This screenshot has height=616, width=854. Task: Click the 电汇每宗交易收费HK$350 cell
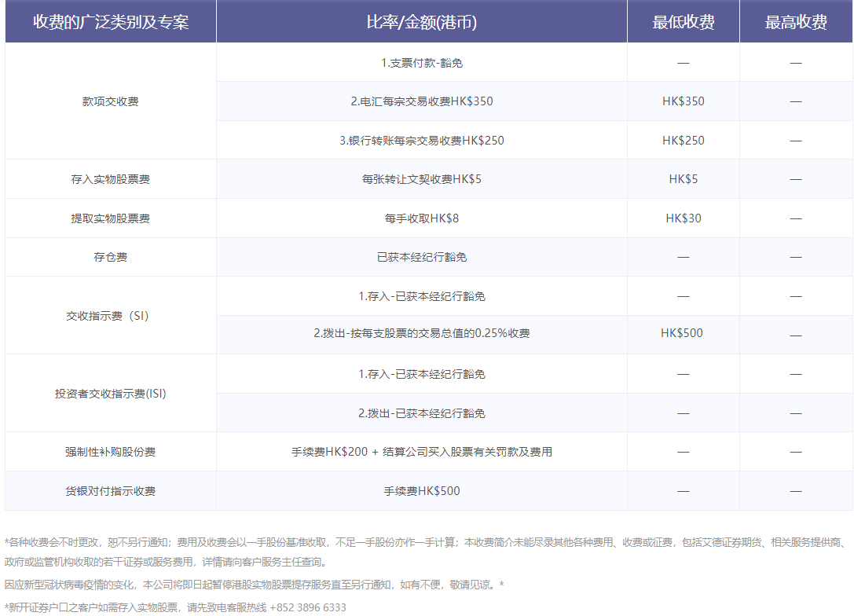coord(421,101)
